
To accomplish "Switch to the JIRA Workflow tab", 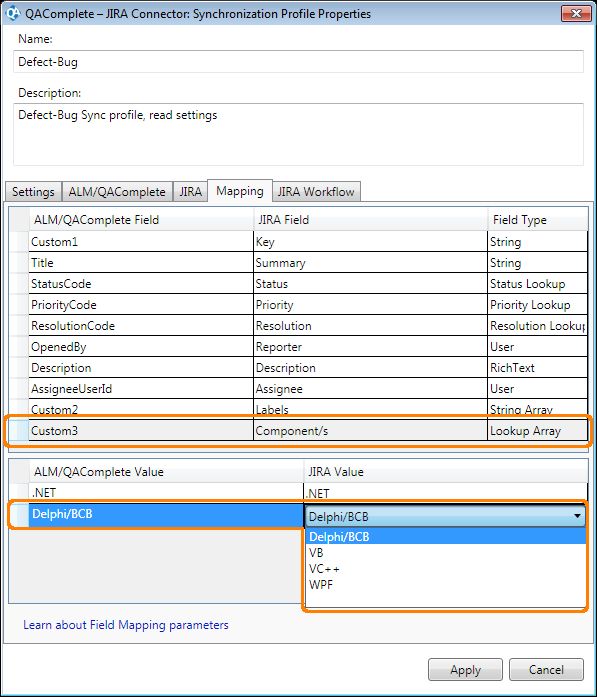I will 316,192.
